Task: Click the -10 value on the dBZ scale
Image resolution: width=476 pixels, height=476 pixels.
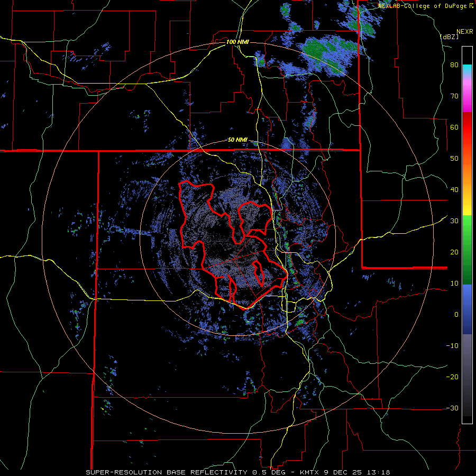Action: tap(452, 346)
